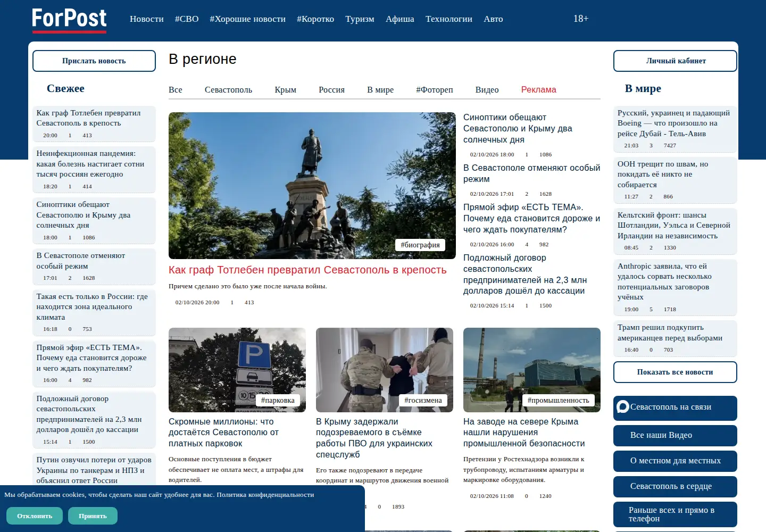Click the chat icon in Севастополь на связи
Image resolution: width=766 pixels, height=532 pixels.
(623, 407)
